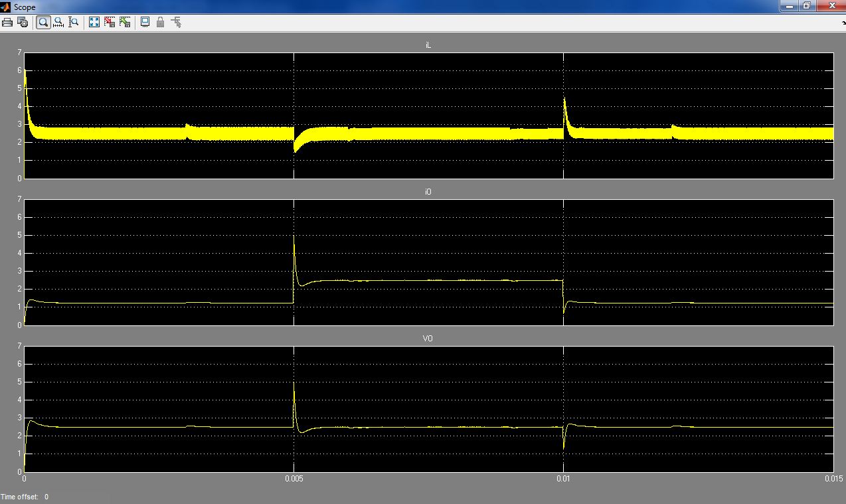Click the iO plot title

pyautogui.click(x=428, y=192)
